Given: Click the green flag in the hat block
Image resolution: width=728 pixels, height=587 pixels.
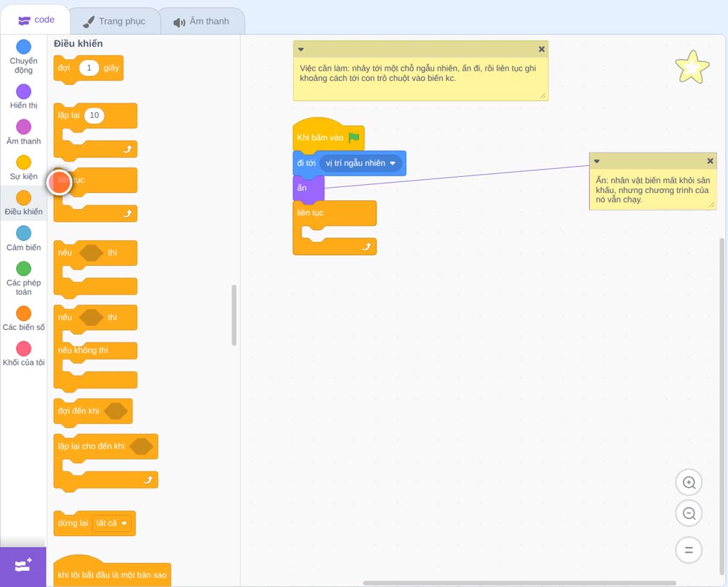Looking at the screenshot, I should [355, 138].
